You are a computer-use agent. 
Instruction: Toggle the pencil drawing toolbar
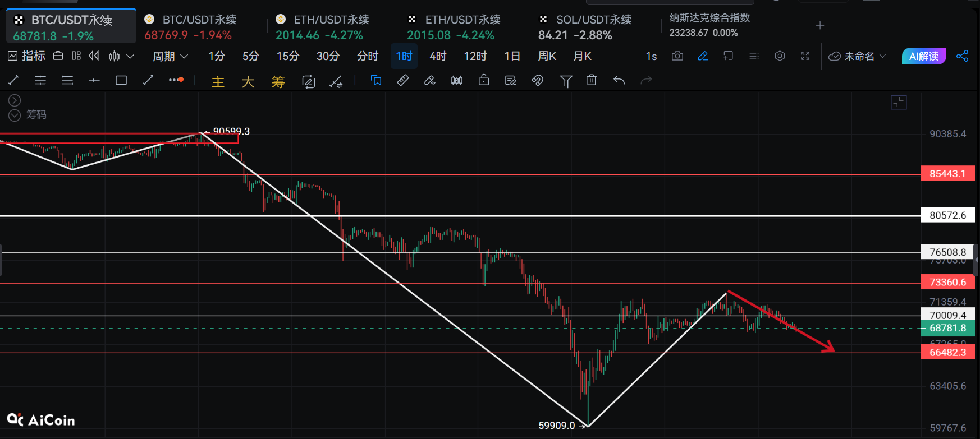703,56
